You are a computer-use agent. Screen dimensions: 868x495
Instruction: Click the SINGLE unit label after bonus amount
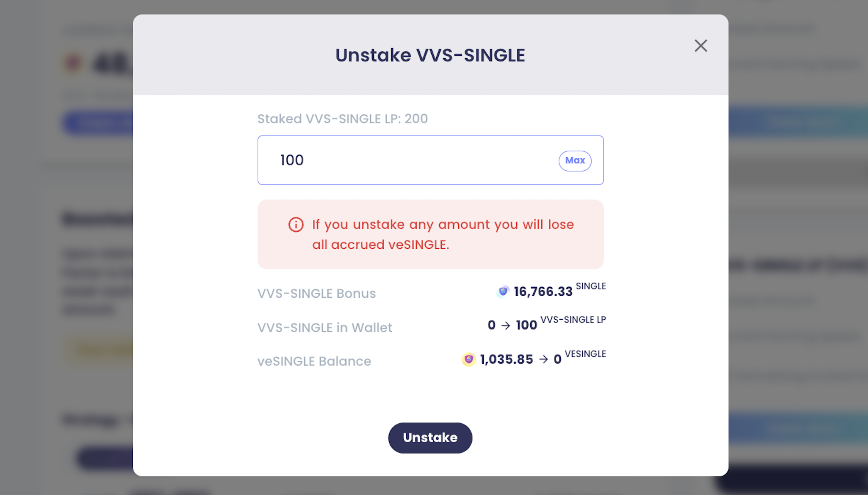pos(591,286)
